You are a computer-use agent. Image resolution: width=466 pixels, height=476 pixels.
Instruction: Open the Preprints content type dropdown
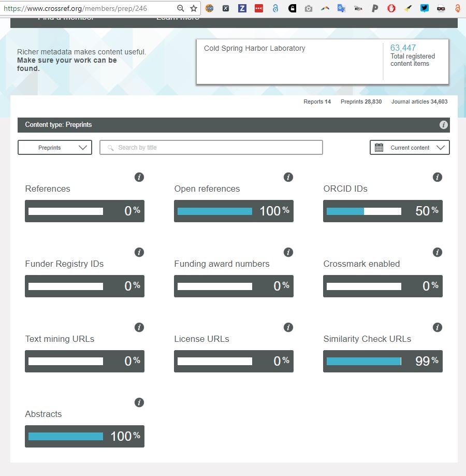coord(55,148)
